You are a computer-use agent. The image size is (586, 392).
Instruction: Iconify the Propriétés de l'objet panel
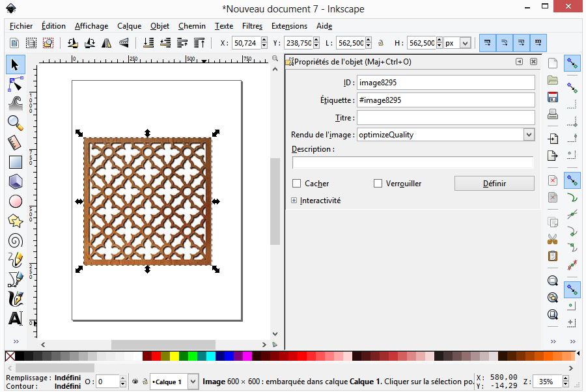tap(519, 62)
